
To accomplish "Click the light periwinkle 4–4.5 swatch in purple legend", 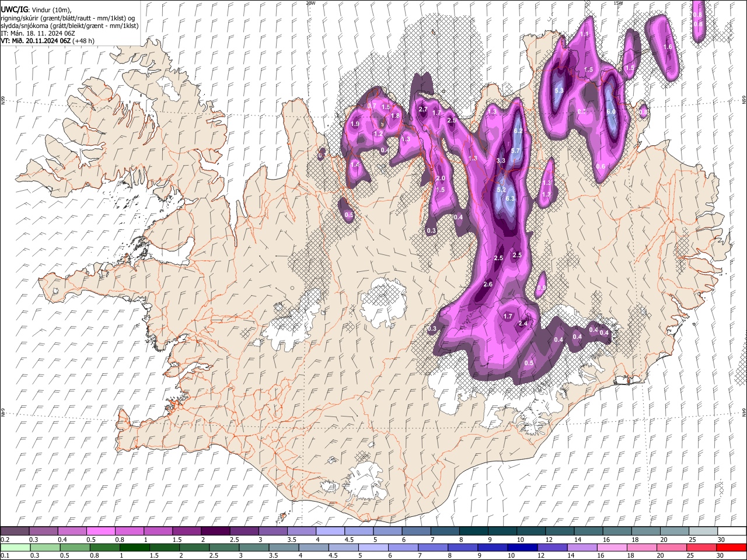I will 329,531.
